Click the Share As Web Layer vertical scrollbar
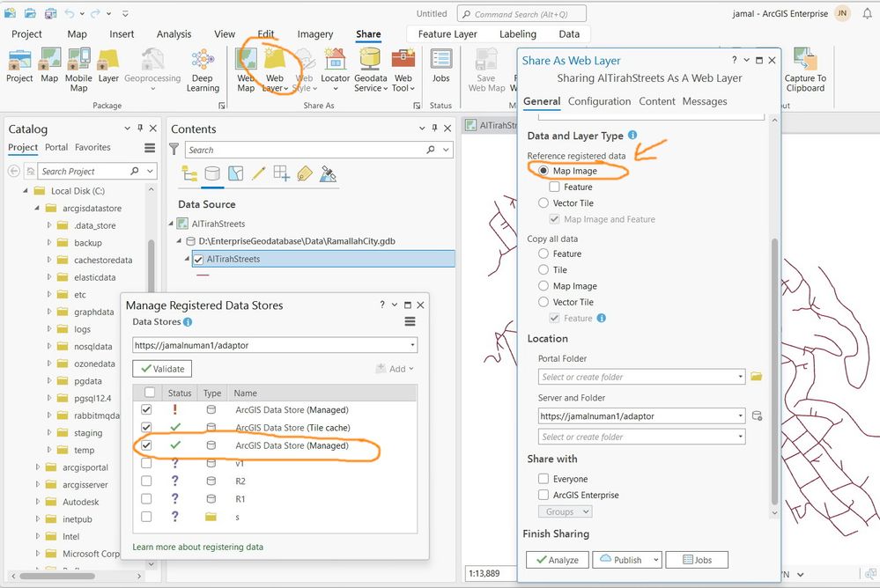Image resolution: width=880 pixels, height=588 pixels. (774, 371)
